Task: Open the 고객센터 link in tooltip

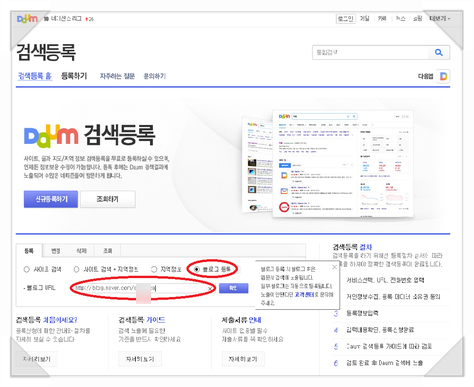Action: [305, 295]
